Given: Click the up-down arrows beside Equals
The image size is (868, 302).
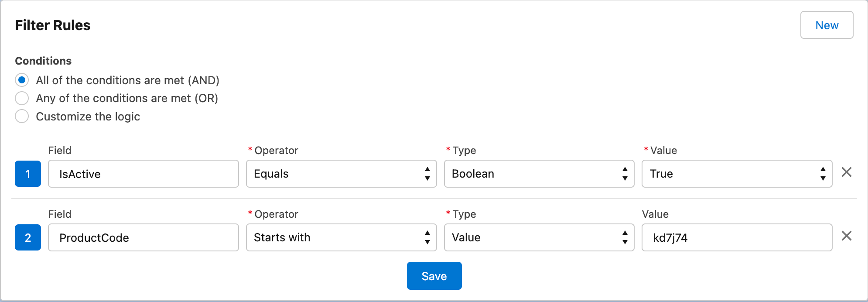Looking at the screenshot, I should coord(427,174).
